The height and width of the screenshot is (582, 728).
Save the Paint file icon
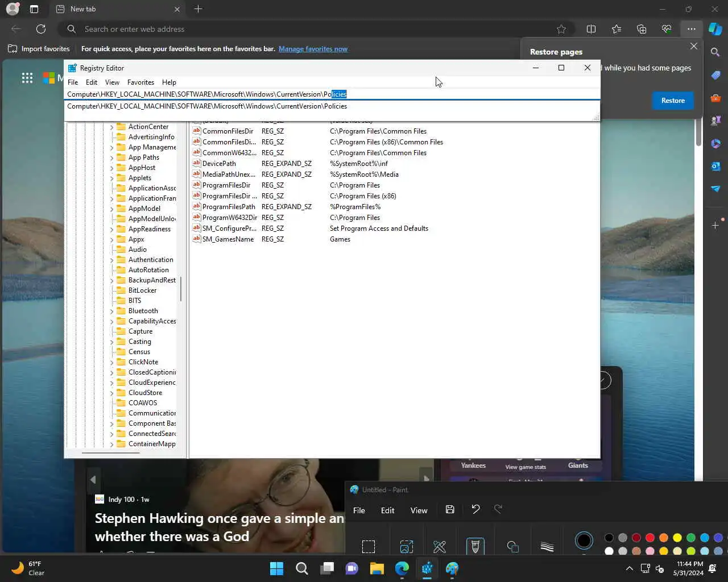[450, 509]
